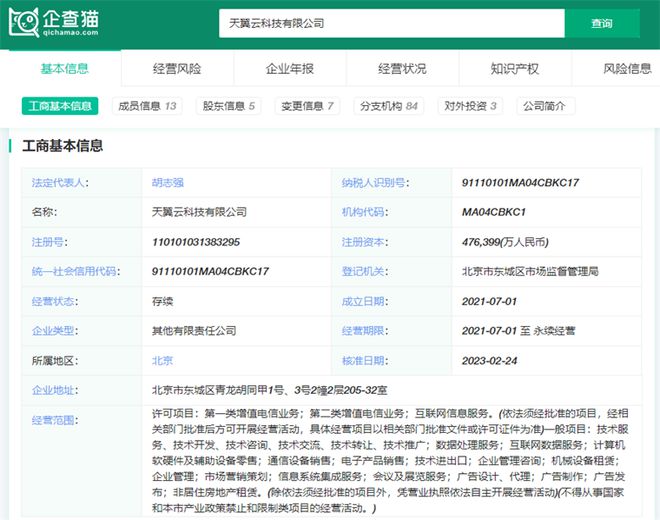Open legal representative 胡志强 link
Screen dimensions: 660x520
pyautogui.click(x=168, y=183)
